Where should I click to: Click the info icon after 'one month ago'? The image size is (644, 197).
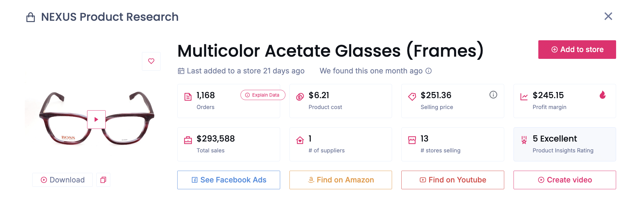point(429,71)
